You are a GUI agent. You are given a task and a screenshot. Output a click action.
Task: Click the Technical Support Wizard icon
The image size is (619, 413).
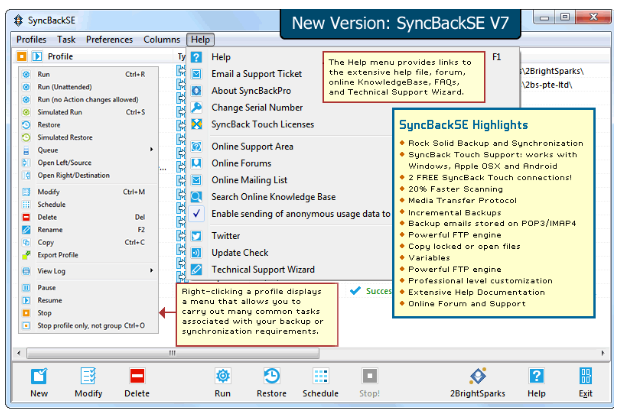click(196, 270)
